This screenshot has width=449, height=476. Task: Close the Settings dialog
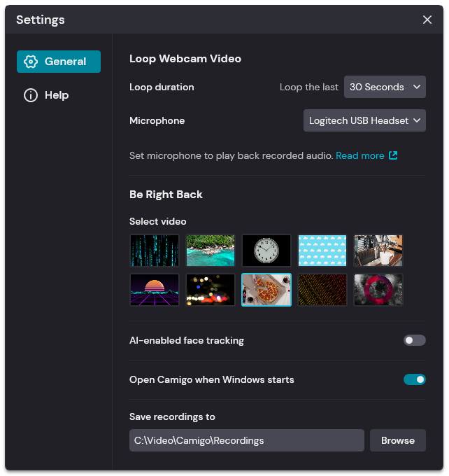[x=427, y=20]
